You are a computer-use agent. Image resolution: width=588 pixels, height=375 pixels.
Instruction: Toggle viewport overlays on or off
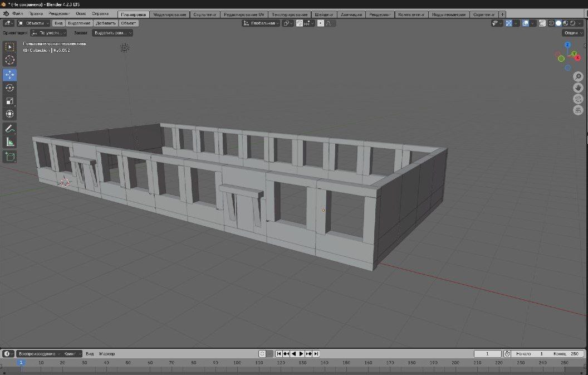tap(525, 23)
